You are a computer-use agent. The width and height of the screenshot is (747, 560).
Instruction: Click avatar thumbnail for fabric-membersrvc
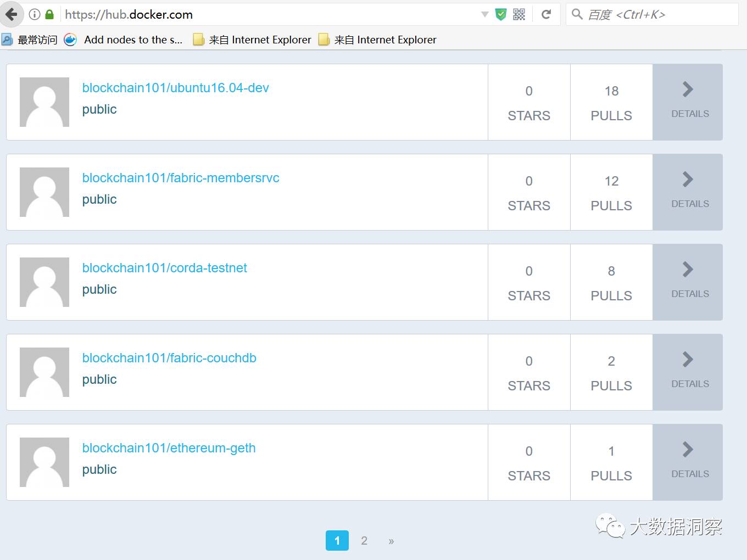tap(44, 192)
